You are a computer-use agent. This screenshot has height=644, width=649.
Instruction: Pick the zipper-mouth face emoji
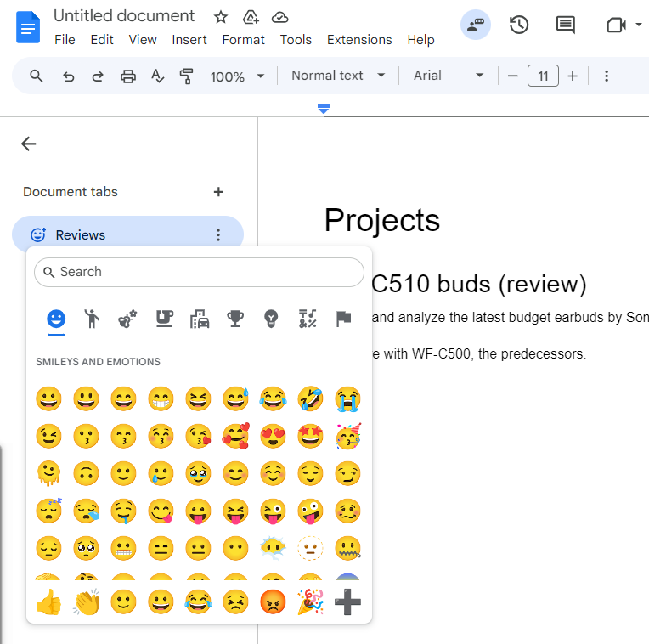[347, 548]
